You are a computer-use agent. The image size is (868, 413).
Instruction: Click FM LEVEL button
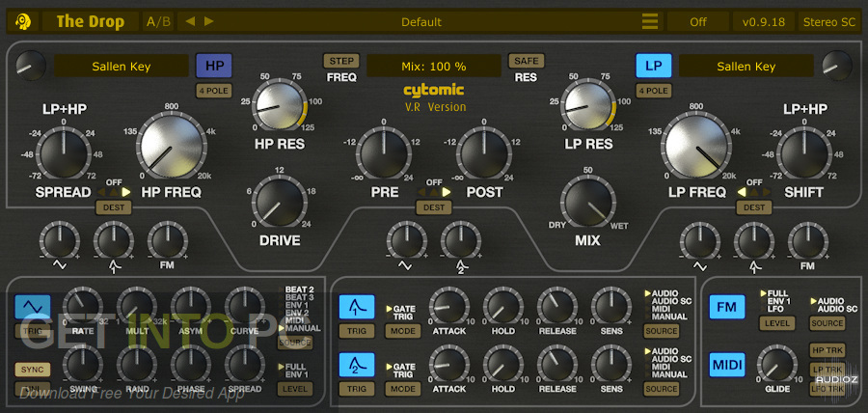click(x=776, y=323)
